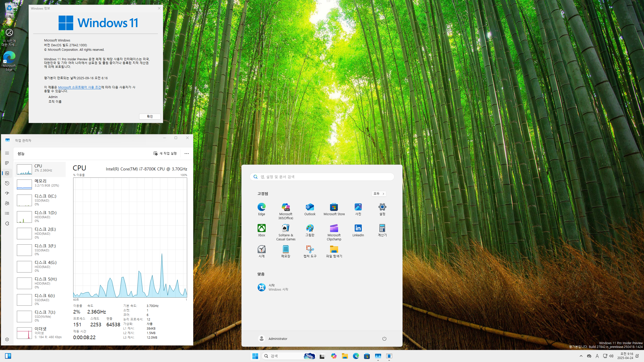Open more options ellipsis in Task Manager
This screenshot has height=362, width=644.
click(186, 153)
